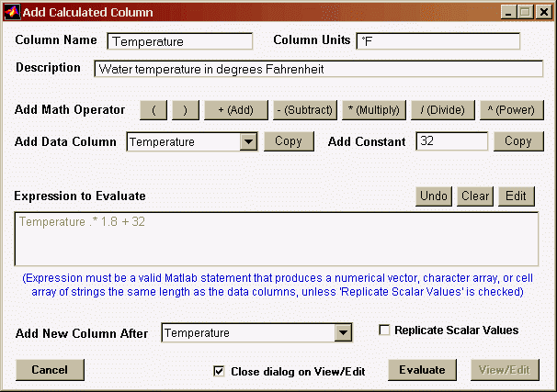
Task: Click the MATLAB icon in title bar
Action: tap(11, 12)
